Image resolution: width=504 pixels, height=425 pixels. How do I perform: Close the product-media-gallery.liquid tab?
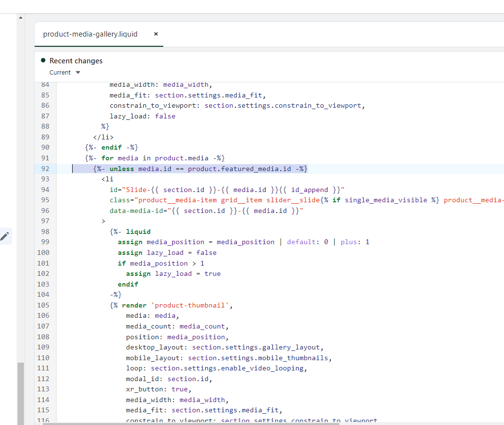[x=156, y=34]
